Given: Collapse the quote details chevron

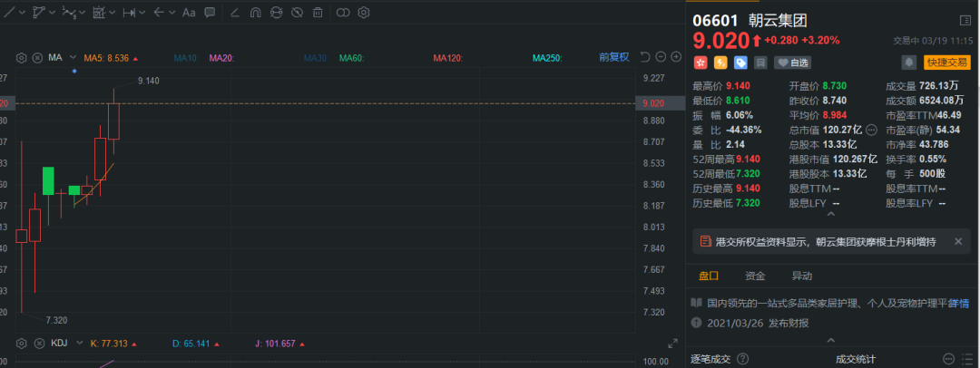Looking at the screenshot, I should pyautogui.click(x=830, y=214).
